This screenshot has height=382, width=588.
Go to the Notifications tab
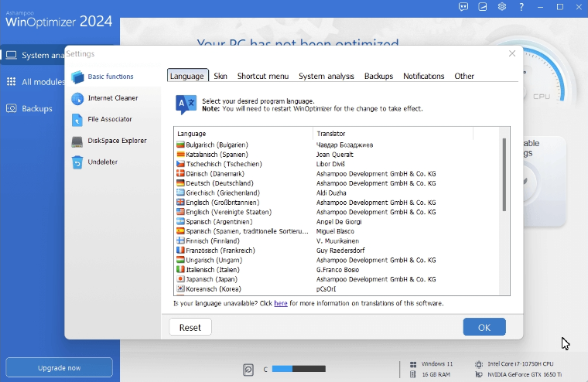point(423,76)
